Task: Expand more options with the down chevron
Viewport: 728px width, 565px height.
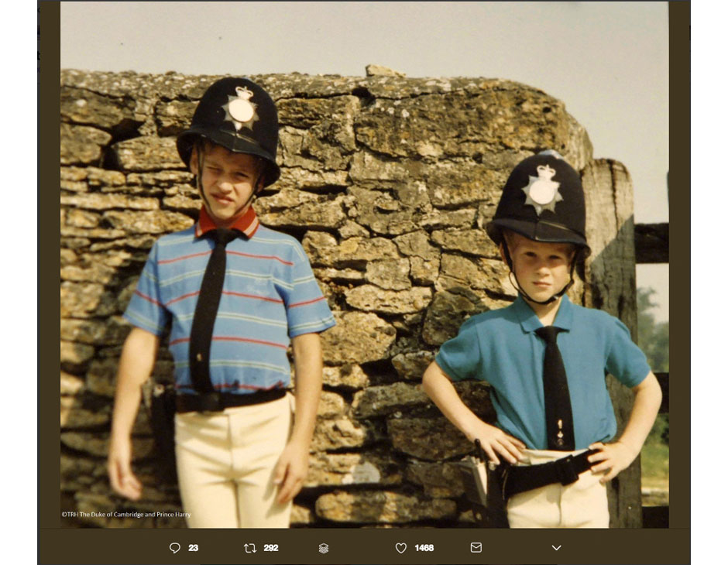Action: click(x=556, y=548)
